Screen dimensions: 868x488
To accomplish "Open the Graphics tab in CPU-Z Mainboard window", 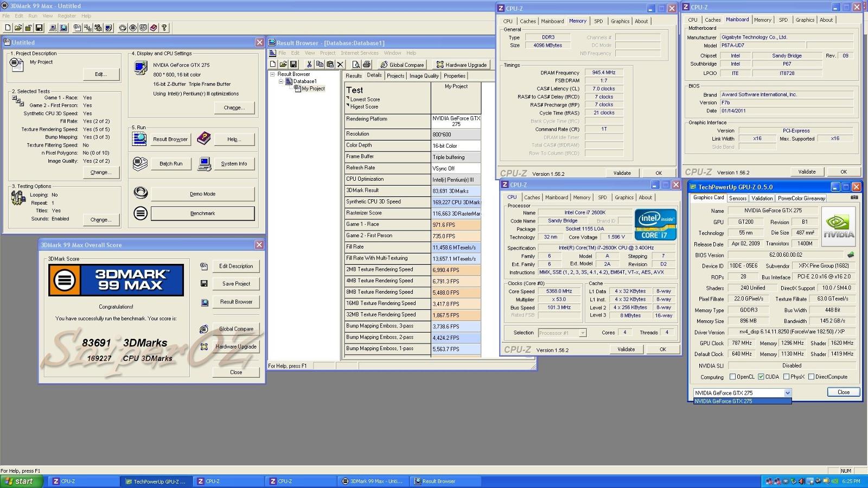I will tap(805, 20).
